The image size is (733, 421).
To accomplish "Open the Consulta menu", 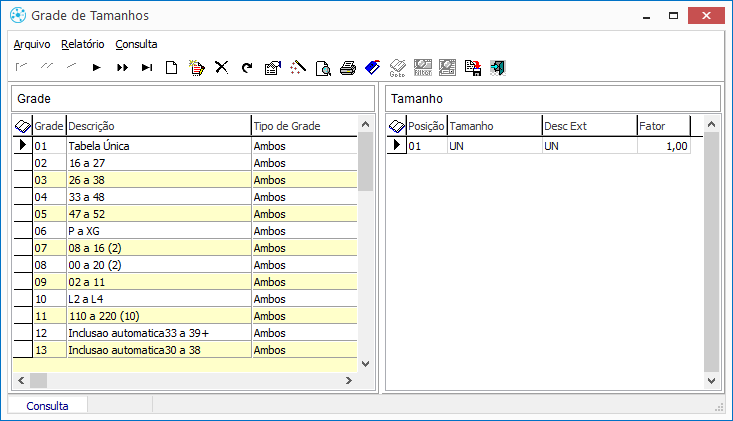I will [137, 44].
